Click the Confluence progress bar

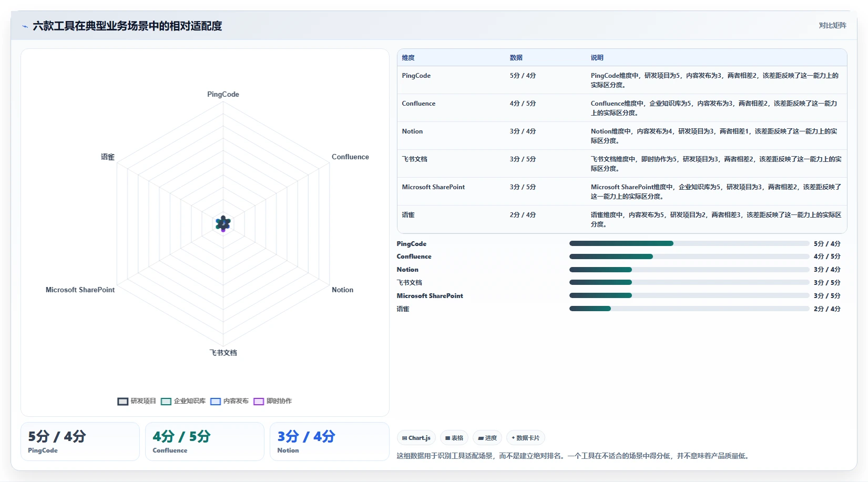[x=689, y=257]
